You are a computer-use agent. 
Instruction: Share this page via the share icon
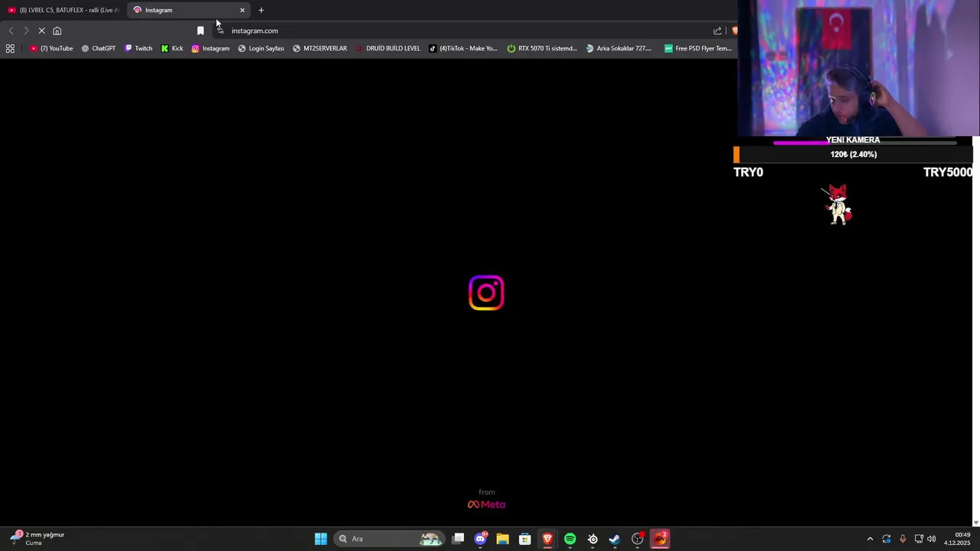pyautogui.click(x=717, y=31)
